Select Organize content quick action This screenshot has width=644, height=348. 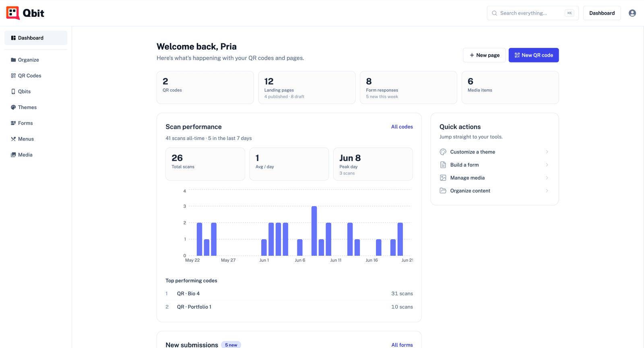point(494,191)
